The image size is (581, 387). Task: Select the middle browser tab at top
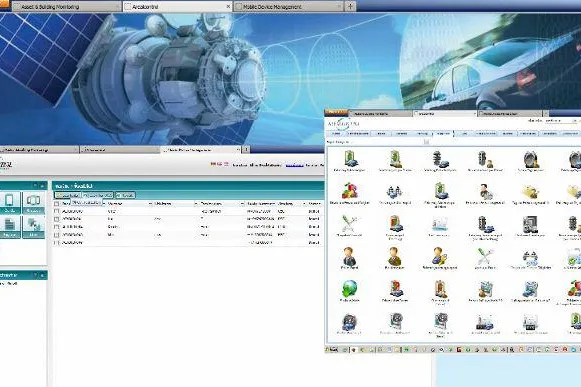pyautogui.click(x=177, y=7)
